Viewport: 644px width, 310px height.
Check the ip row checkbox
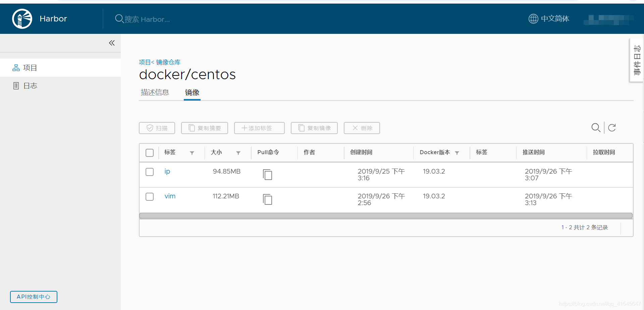pos(150,172)
